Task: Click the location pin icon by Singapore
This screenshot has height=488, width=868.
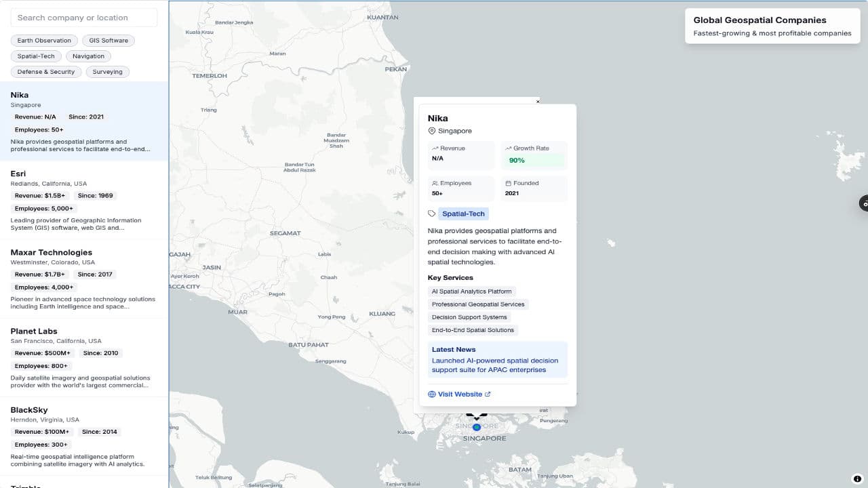Action: coord(431,131)
